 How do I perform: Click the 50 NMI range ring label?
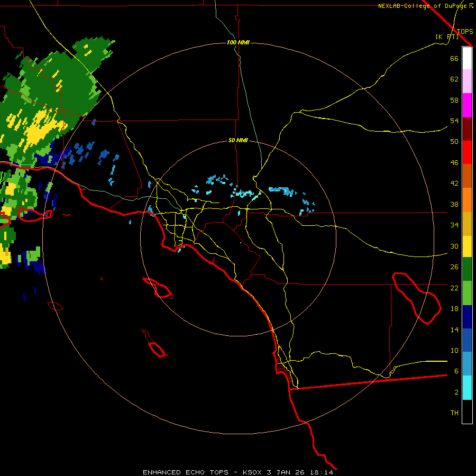click(238, 140)
